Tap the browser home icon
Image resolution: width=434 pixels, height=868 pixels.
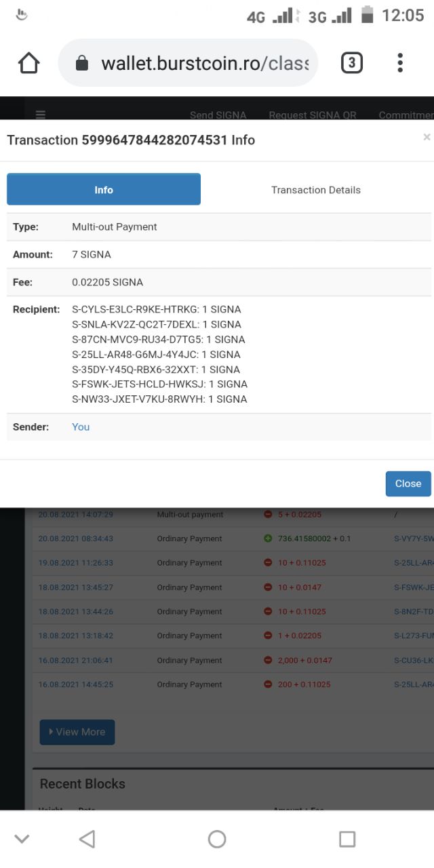coord(28,63)
